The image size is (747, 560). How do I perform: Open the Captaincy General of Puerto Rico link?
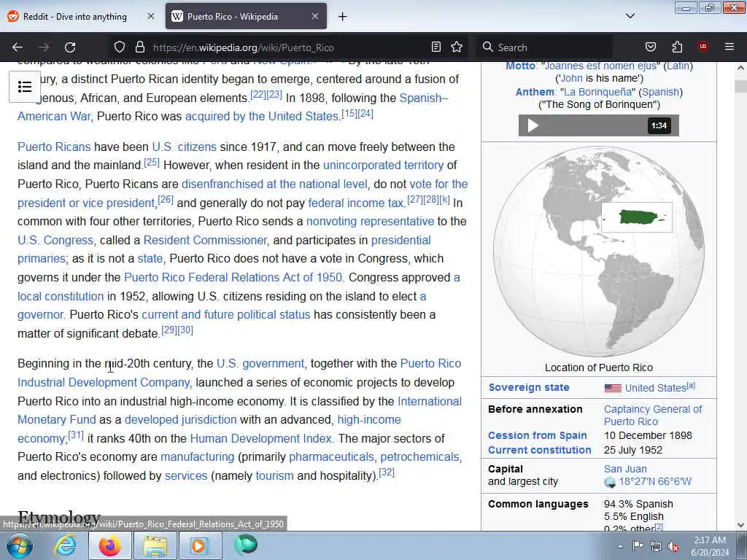coord(653,415)
